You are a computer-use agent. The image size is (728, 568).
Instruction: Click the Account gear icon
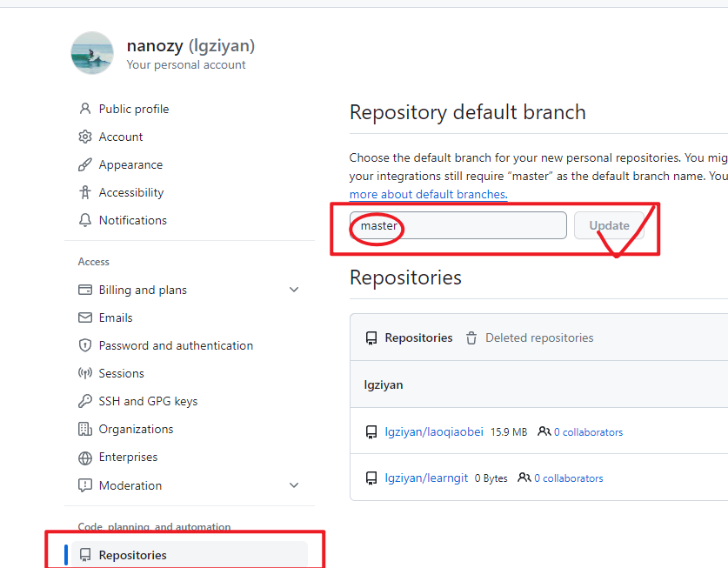(84, 137)
